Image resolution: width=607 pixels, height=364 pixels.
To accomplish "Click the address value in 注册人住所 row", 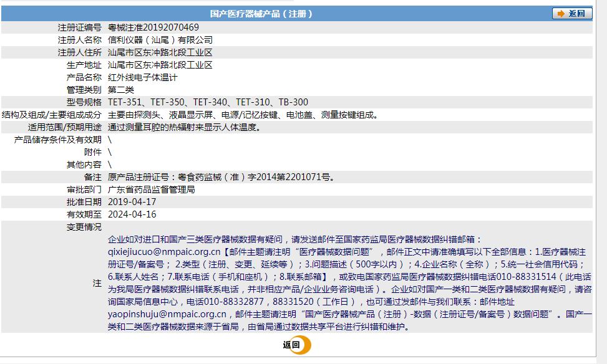I will point(160,52).
